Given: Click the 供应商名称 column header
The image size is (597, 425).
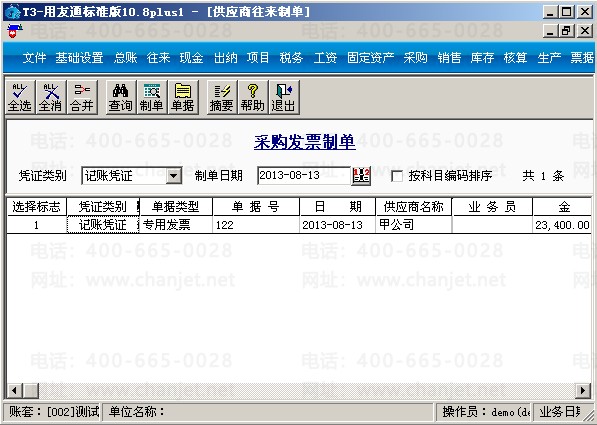Looking at the screenshot, I should click(x=413, y=207).
